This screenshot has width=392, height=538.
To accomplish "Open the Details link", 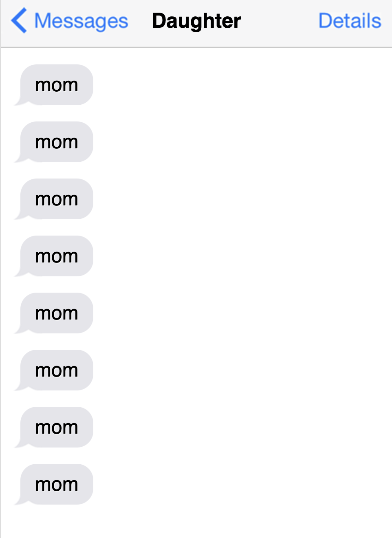I will coord(350,21).
